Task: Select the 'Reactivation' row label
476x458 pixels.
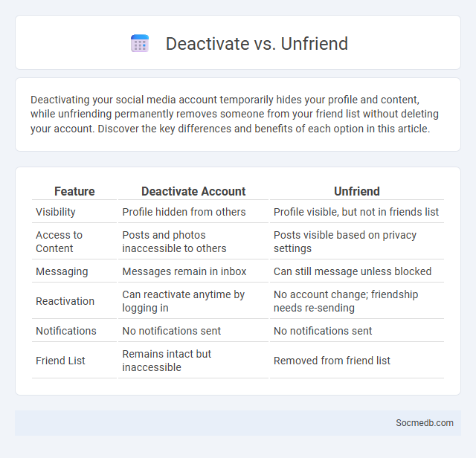Action: pyautogui.click(x=65, y=301)
